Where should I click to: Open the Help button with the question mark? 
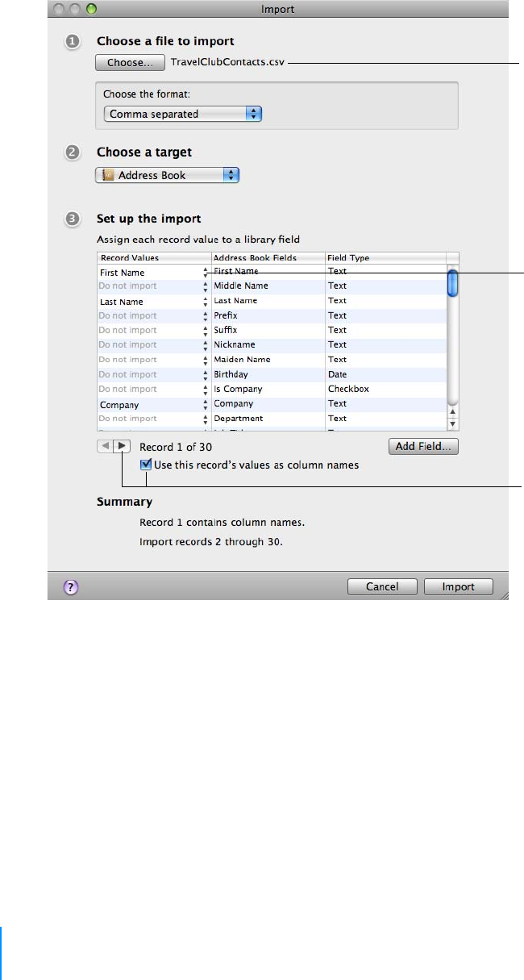70,586
